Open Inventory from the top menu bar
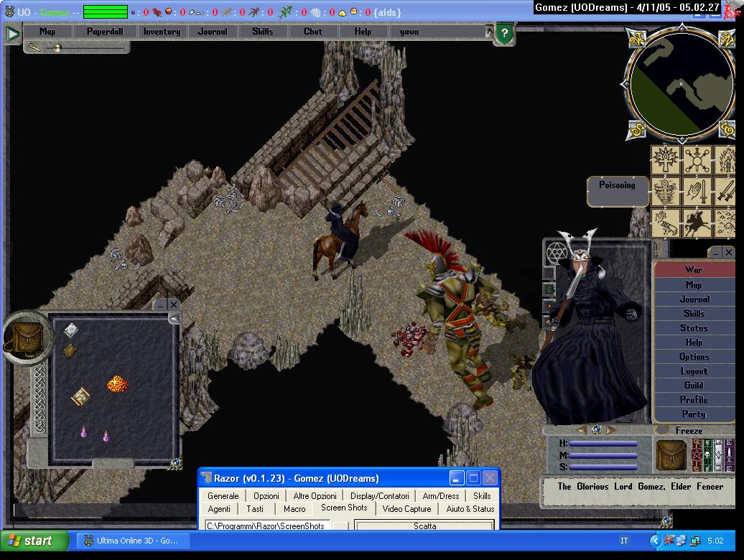The width and height of the screenshot is (744, 560). tap(162, 32)
